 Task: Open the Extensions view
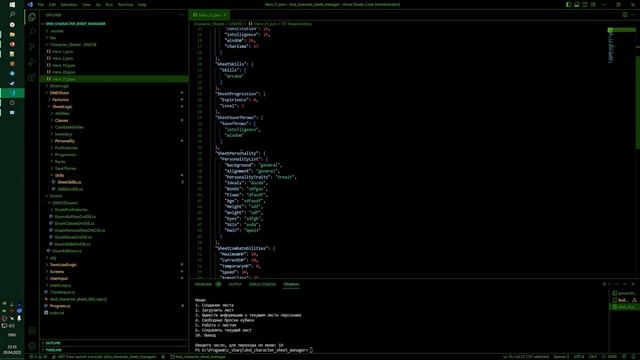click(32, 77)
